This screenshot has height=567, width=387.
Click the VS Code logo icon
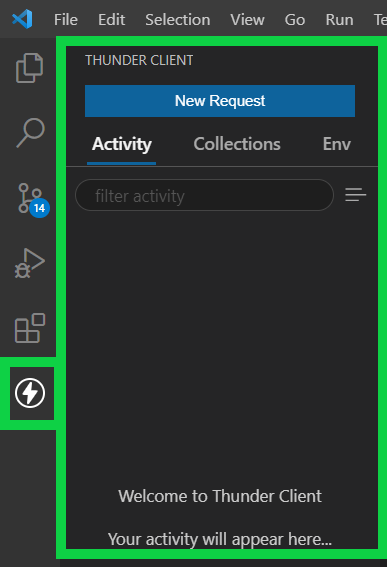22,19
